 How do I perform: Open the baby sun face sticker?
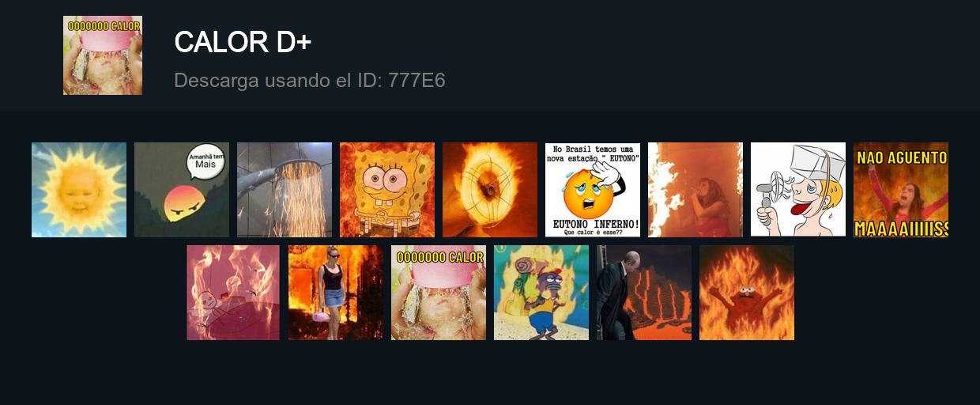pos(79,190)
